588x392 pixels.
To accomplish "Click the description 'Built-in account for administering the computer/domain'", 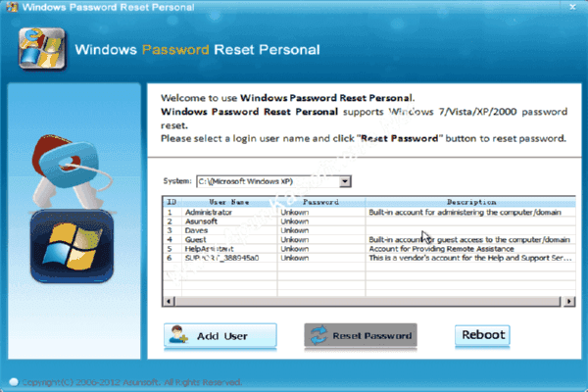I will tap(465, 213).
